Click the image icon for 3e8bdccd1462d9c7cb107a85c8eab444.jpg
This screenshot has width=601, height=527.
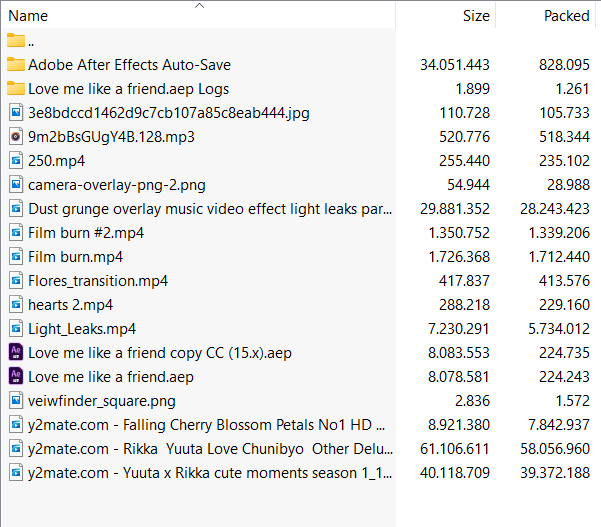15,113
